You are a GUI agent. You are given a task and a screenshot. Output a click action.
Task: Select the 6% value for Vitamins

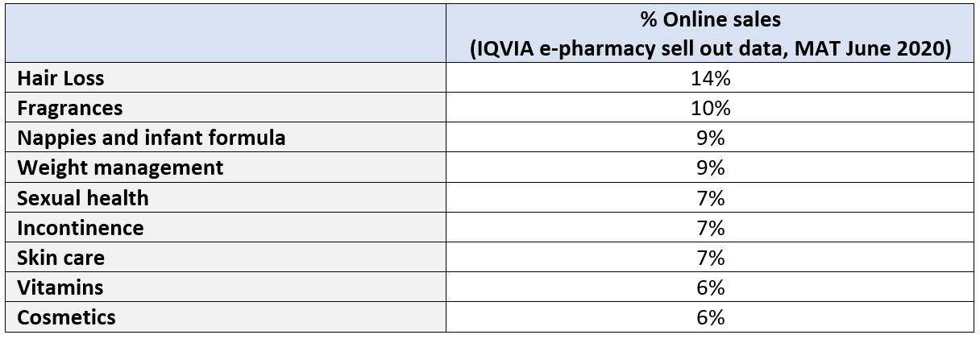(x=712, y=287)
